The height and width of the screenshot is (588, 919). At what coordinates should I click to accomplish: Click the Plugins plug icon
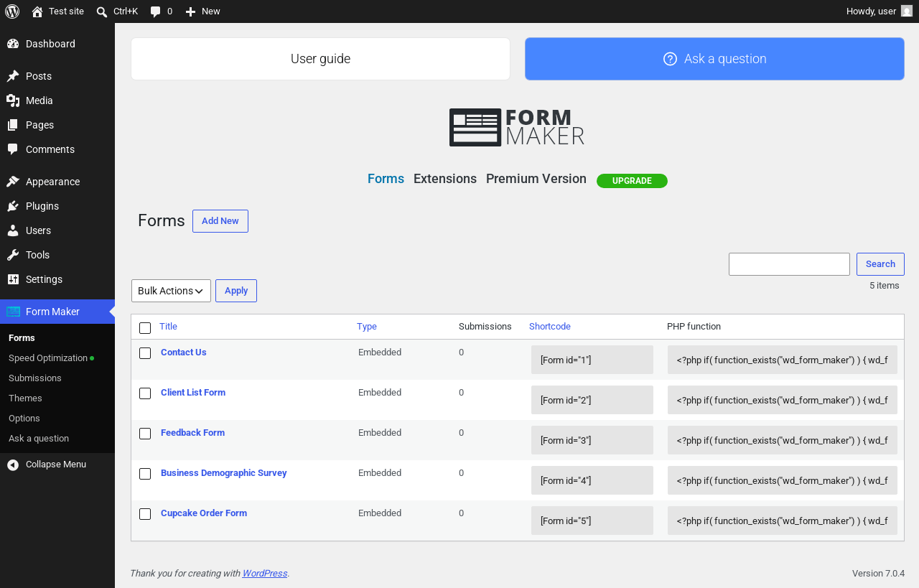pos(13,206)
